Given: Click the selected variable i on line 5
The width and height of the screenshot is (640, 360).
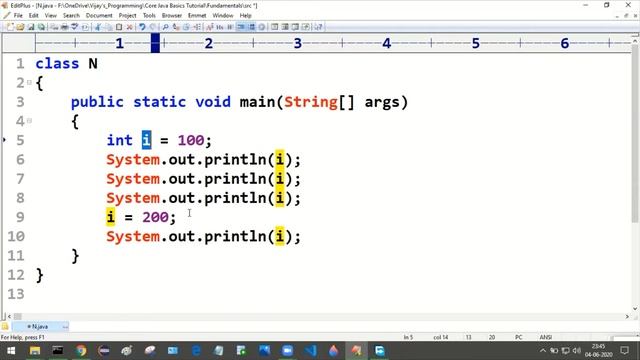Looking at the screenshot, I should [x=147, y=140].
